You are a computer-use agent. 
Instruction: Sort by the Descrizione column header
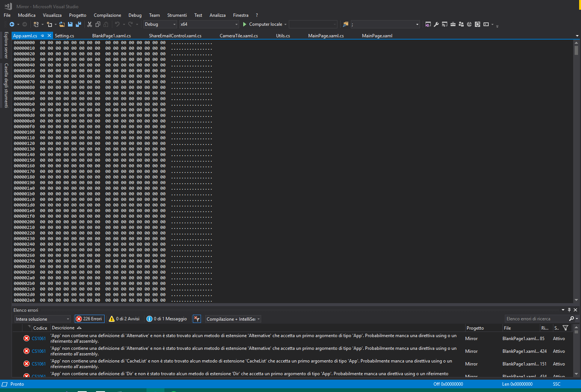[x=63, y=328]
